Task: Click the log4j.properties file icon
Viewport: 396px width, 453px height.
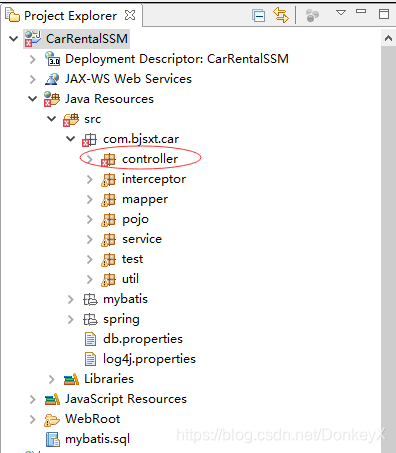Action: [x=90, y=359]
